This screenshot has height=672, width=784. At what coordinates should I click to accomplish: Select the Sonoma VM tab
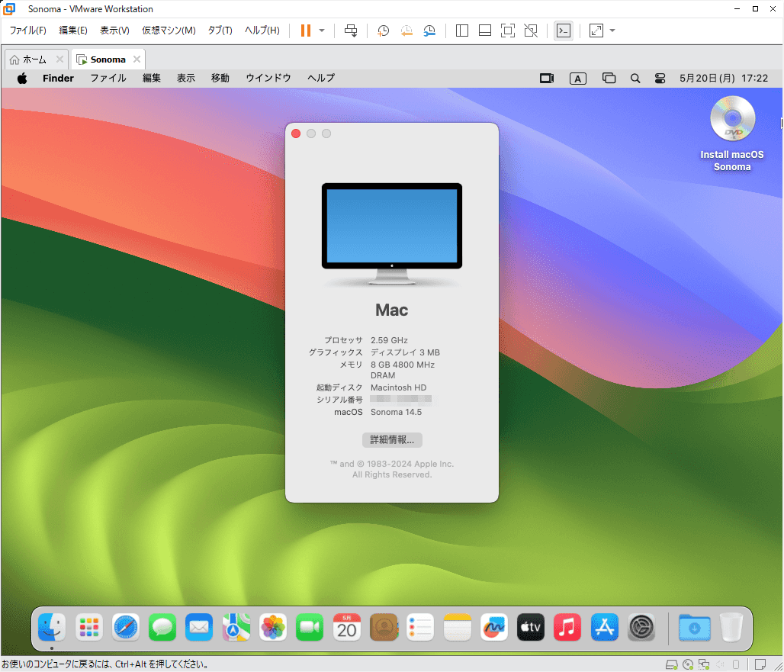pyautogui.click(x=108, y=59)
